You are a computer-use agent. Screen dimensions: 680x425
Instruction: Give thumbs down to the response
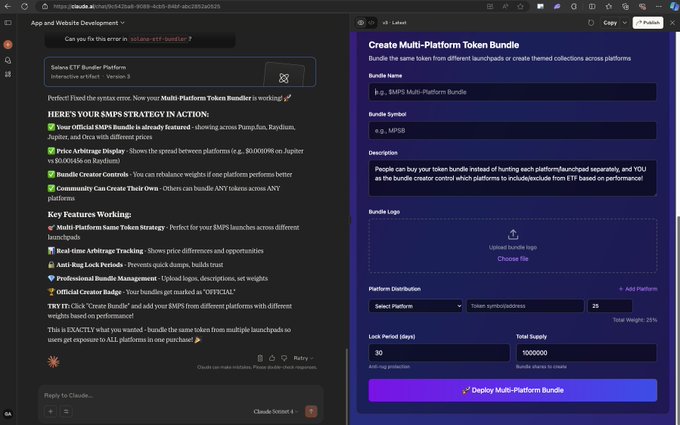pos(284,358)
